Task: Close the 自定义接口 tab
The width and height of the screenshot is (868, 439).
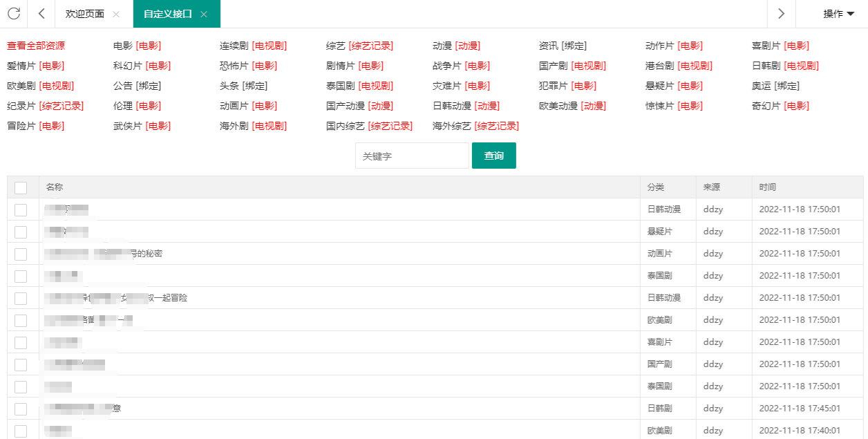Action: click(x=202, y=13)
